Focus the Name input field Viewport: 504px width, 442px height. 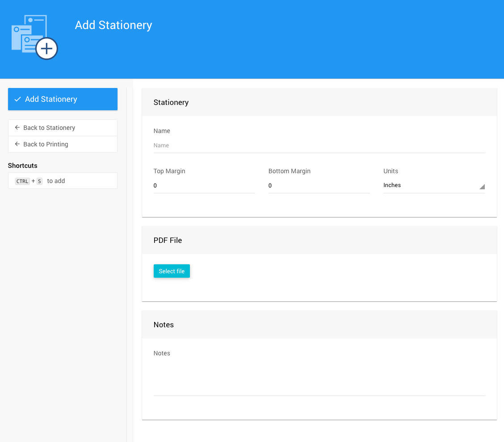(x=319, y=146)
